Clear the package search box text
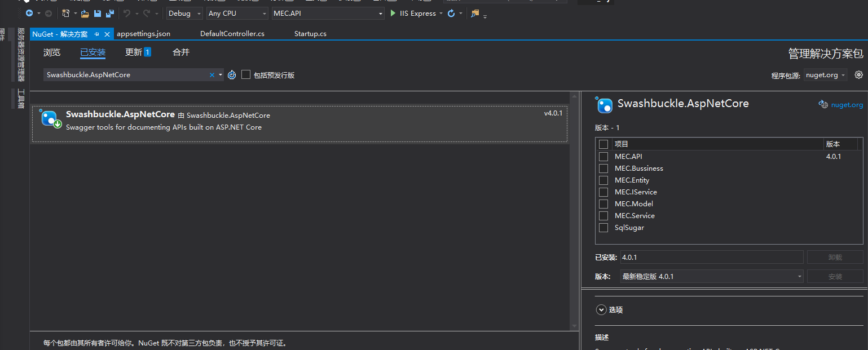This screenshot has width=868, height=350. 212,75
